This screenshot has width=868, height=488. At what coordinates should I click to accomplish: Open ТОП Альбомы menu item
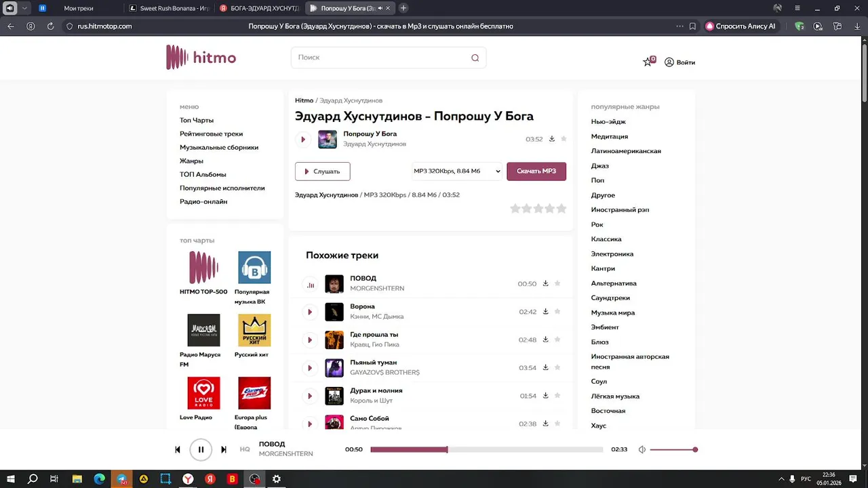click(203, 174)
